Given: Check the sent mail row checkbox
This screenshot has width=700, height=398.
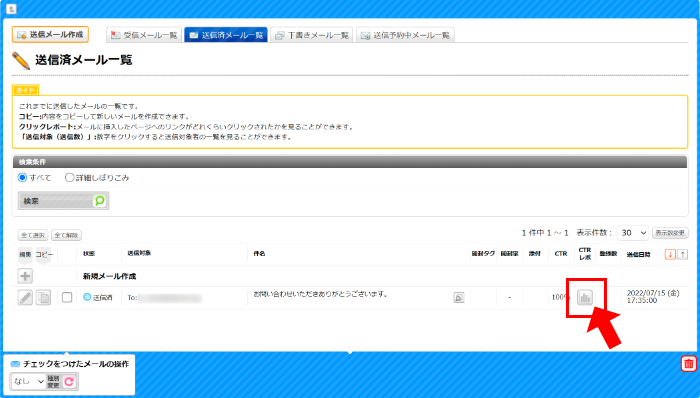Looking at the screenshot, I should pos(67,297).
